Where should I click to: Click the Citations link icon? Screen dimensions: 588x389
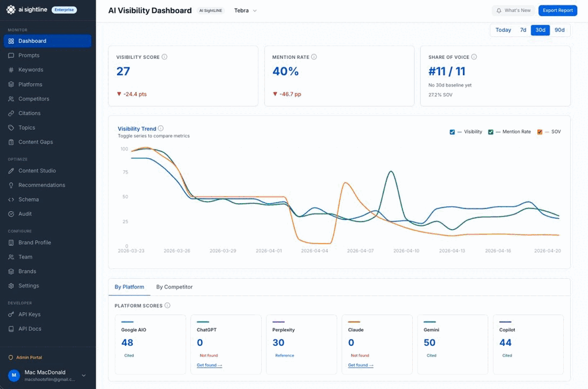click(11, 113)
